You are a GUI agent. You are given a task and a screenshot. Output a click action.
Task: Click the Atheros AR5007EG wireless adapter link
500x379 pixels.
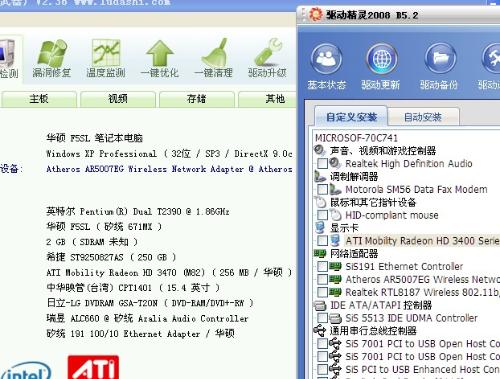pos(169,169)
